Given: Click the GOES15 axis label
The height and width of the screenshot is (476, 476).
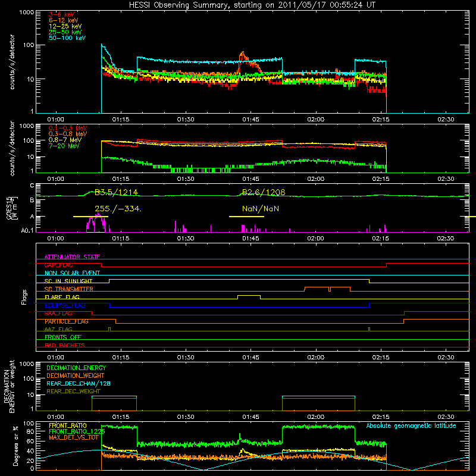Looking at the screenshot, I should pyautogui.click(x=12, y=208).
